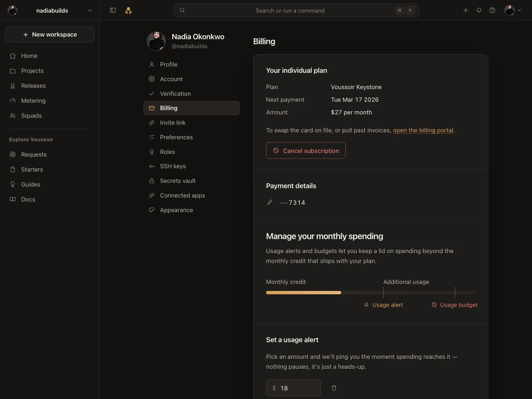Go to Home in sidebar
Image resolution: width=532 pixels, height=399 pixels.
(x=50, y=56)
